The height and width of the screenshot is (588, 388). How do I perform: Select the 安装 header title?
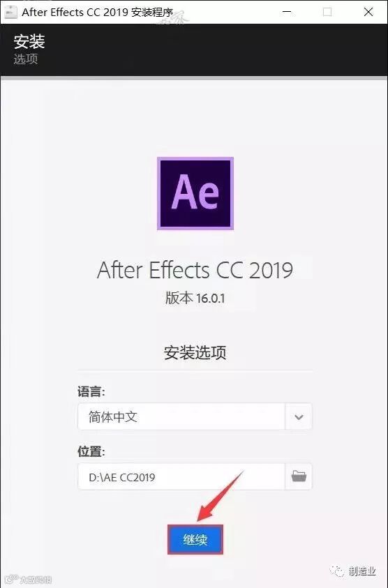(x=29, y=41)
